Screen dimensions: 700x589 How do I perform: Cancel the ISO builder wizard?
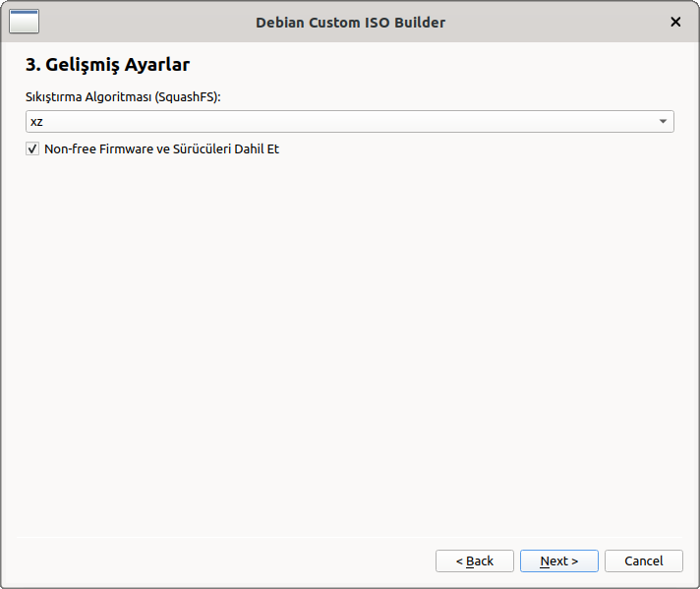643,560
